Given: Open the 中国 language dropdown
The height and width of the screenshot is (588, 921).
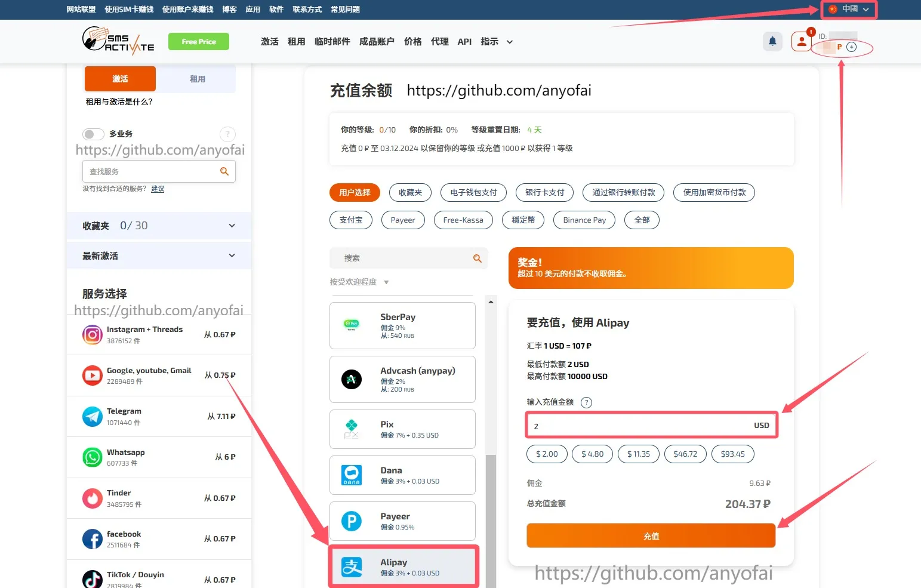Looking at the screenshot, I should (x=849, y=9).
